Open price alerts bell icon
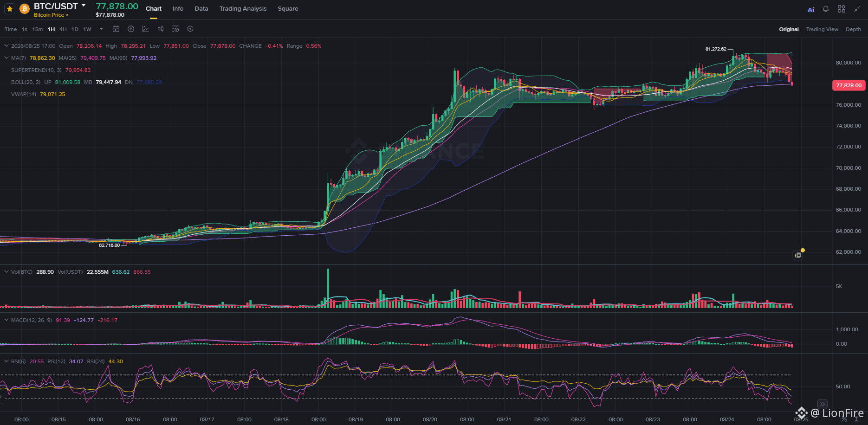The width and height of the screenshot is (868, 425). click(826, 9)
